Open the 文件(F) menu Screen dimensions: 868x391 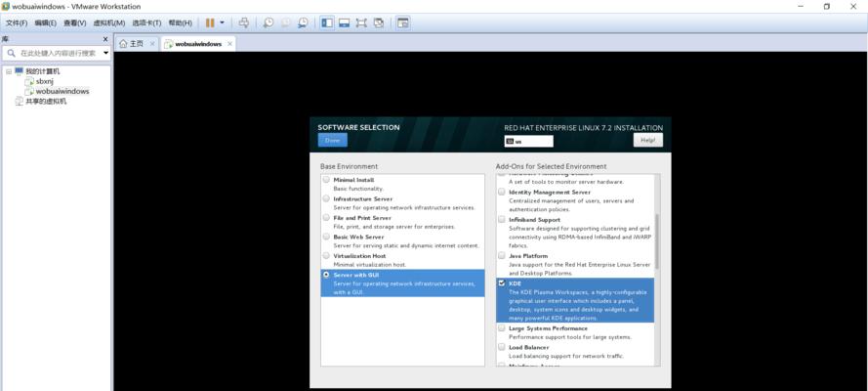[17, 22]
